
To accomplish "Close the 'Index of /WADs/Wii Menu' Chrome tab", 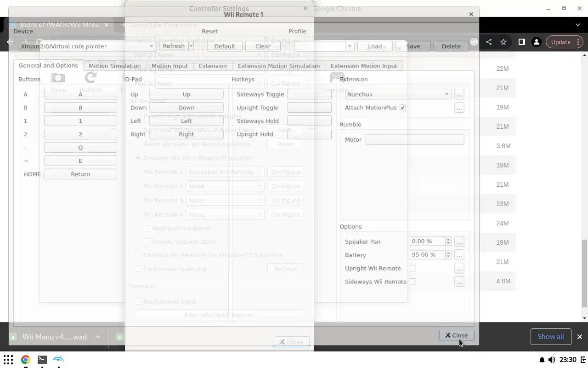I will pyautogui.click(x=106, y=25).
